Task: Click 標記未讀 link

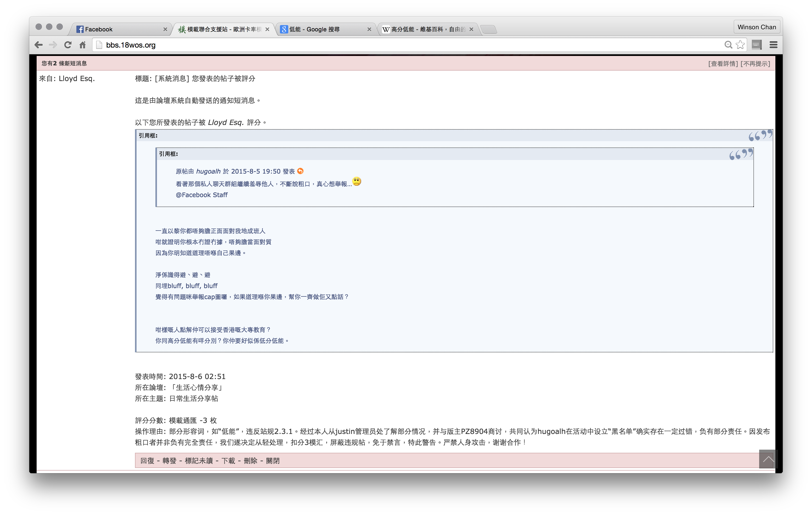Action: point(199,461)
